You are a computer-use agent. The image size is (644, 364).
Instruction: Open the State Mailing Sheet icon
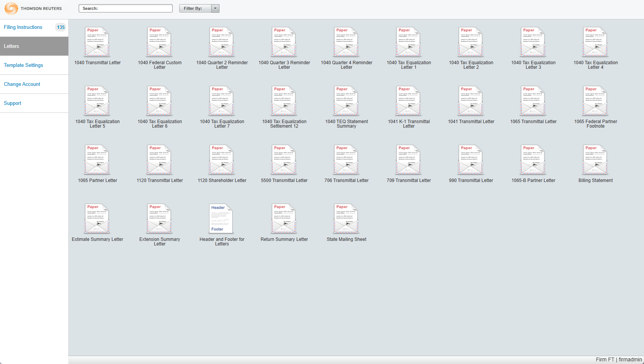(346, 219)
